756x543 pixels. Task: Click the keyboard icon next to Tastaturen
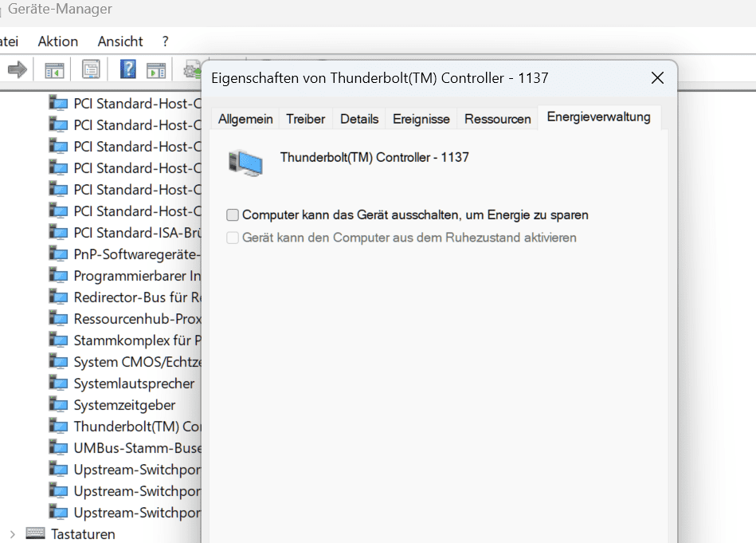tap(35, 533)
